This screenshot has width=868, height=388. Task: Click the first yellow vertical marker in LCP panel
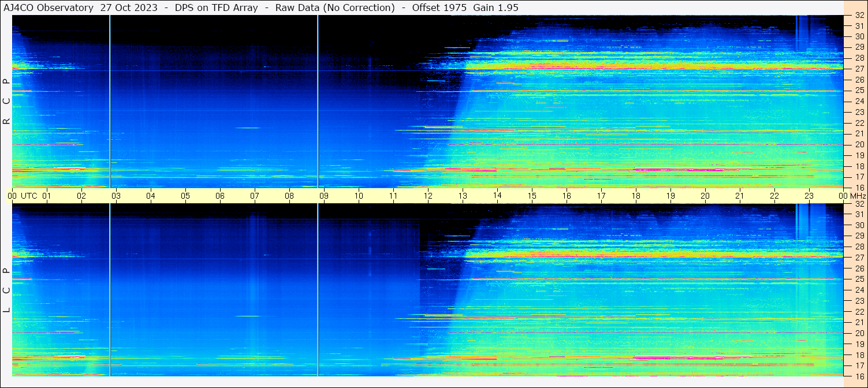pos(110,289)
